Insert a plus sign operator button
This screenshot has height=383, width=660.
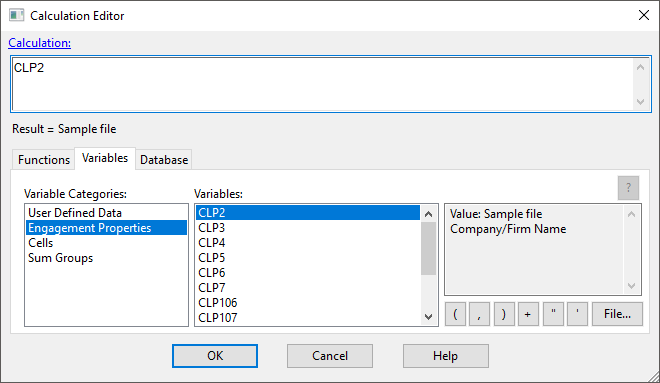528,314
